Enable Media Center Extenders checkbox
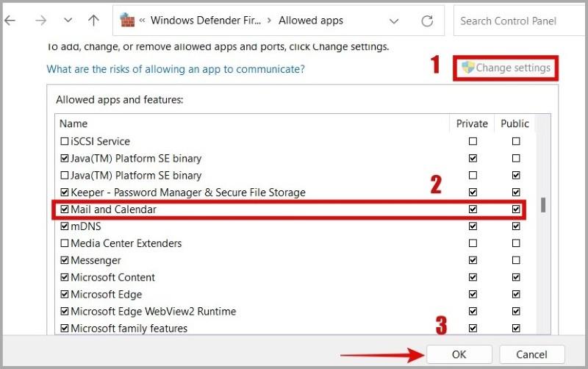This screenshot has width=588, height=369. (65, 243)
